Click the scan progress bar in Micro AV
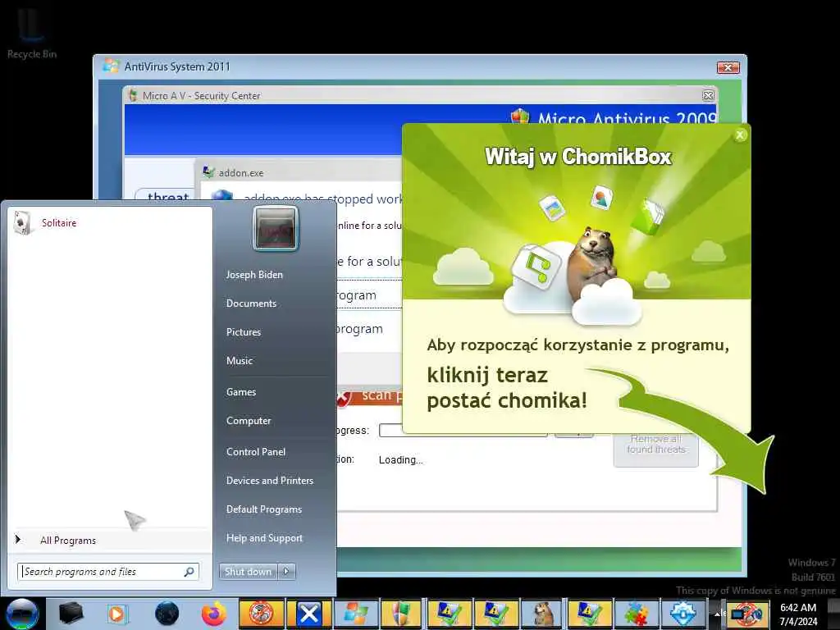 [x=463, y=431]
